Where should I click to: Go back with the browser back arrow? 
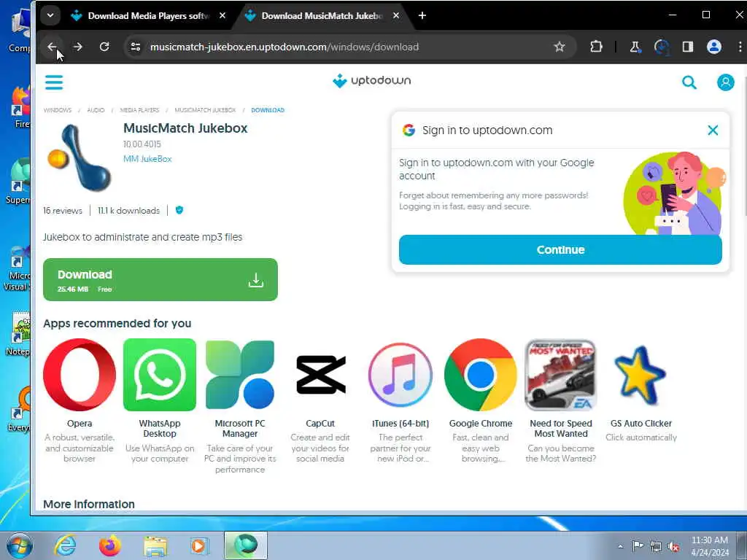(x=52, y=47)
